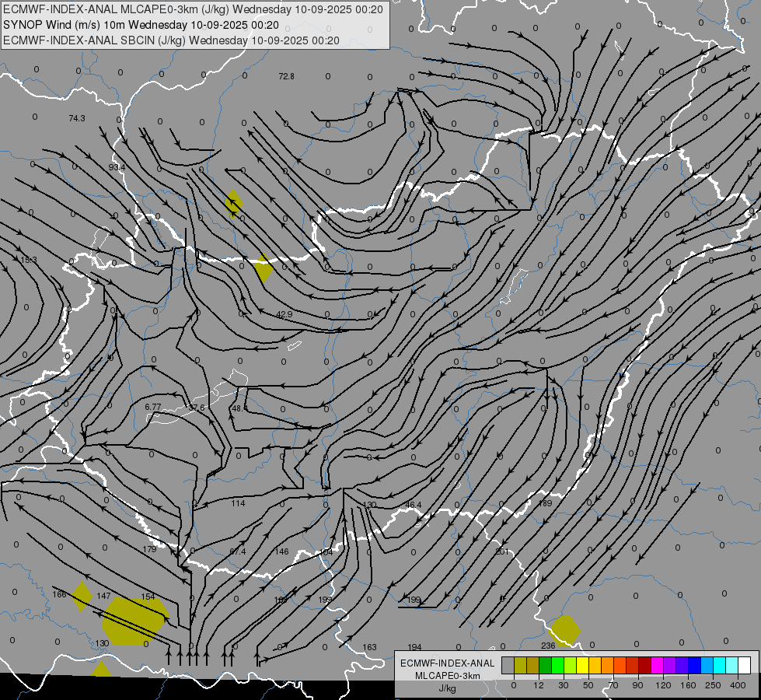
Task: Click the map value 114
Action: tap(238, 503)
